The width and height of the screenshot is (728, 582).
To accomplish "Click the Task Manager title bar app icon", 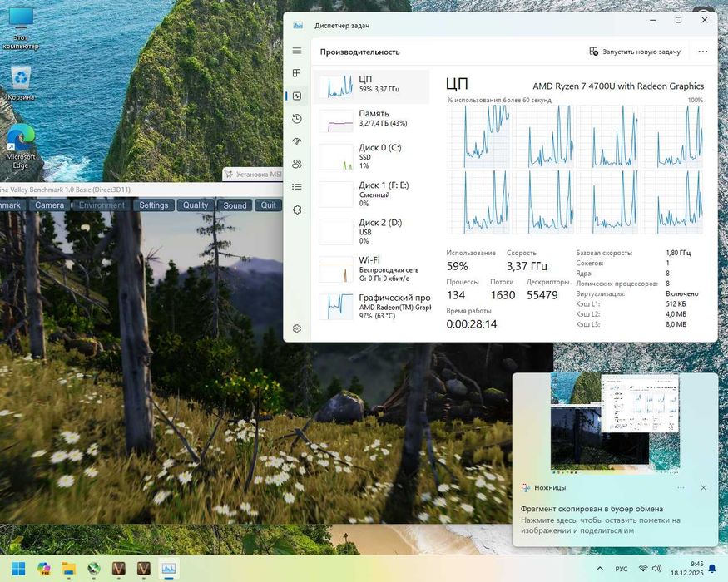I will pos(298,26).
